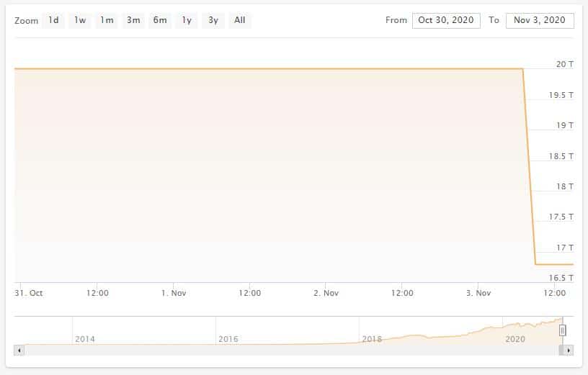Click navigator scroll left arrow
588x375 pixels.
19,351
